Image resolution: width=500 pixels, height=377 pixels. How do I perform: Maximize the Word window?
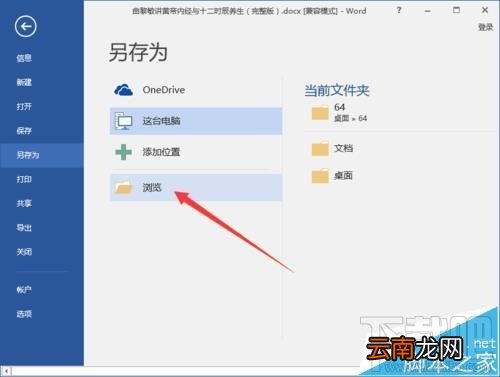point(456,10)
